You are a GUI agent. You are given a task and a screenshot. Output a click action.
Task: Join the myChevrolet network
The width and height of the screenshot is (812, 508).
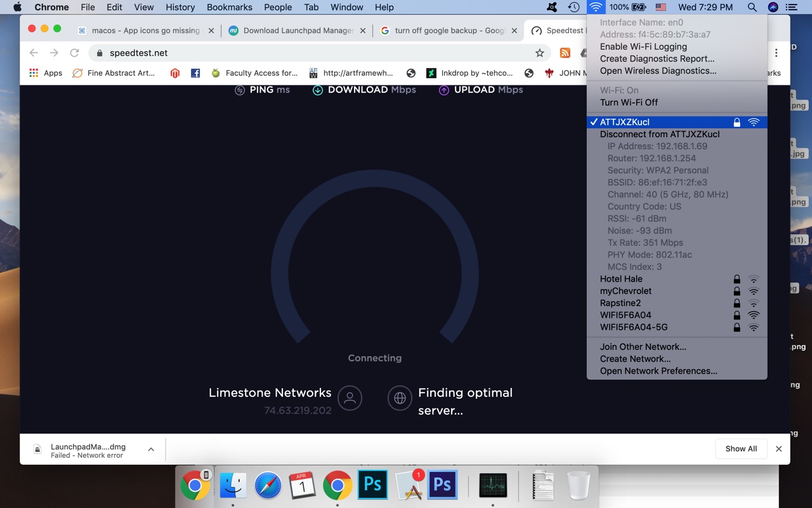677,291
